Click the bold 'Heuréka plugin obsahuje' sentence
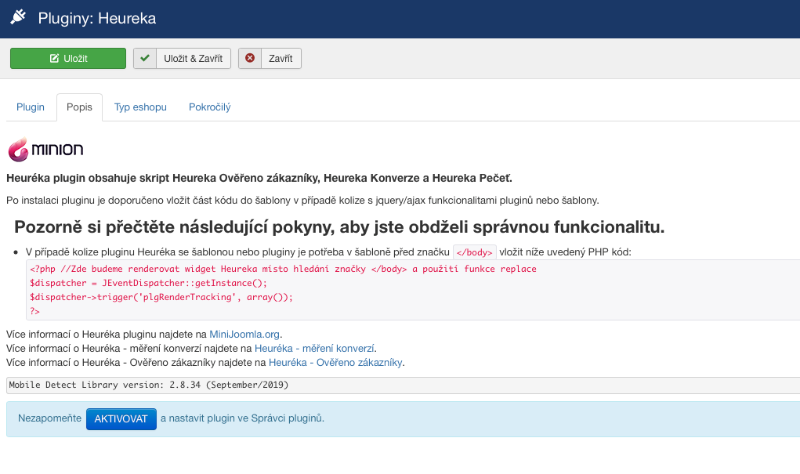Image resolution: width=800 pixels, height=474 pixels. coord(259,178)
